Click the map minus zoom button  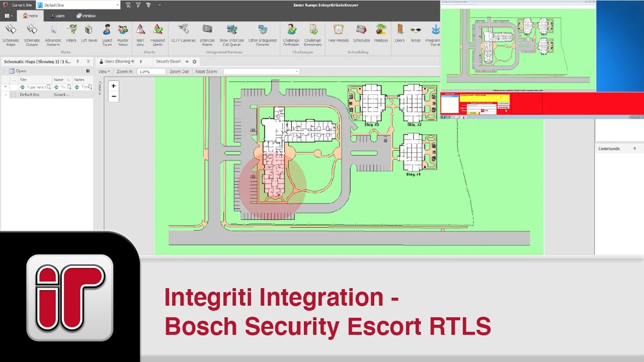(114, 96)
